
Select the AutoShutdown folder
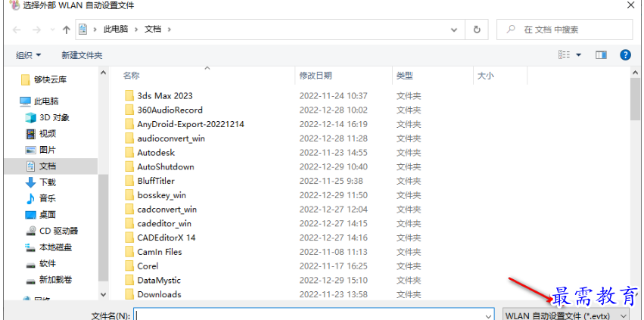point(166,166)
